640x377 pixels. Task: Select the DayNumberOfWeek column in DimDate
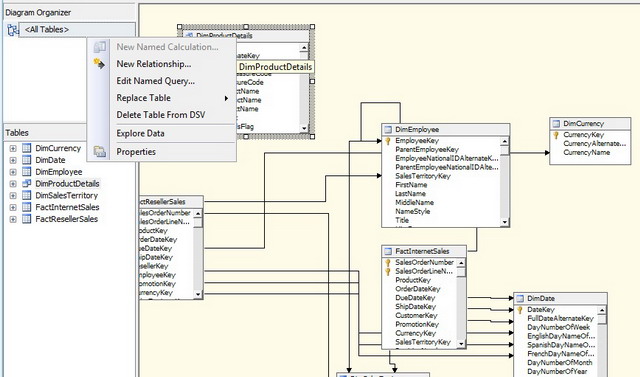pos(558,327)
